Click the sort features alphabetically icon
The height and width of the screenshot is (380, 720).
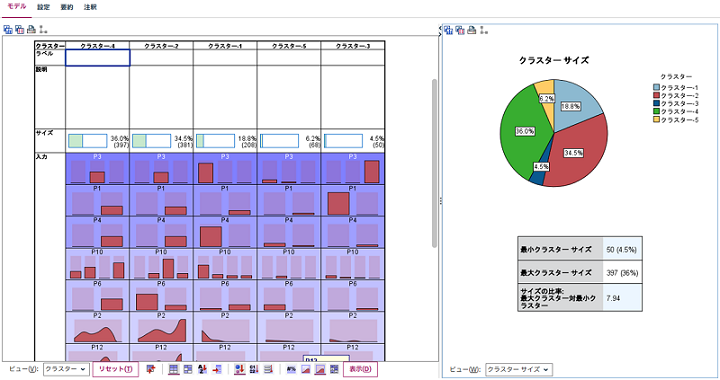(x=202, y=369)
